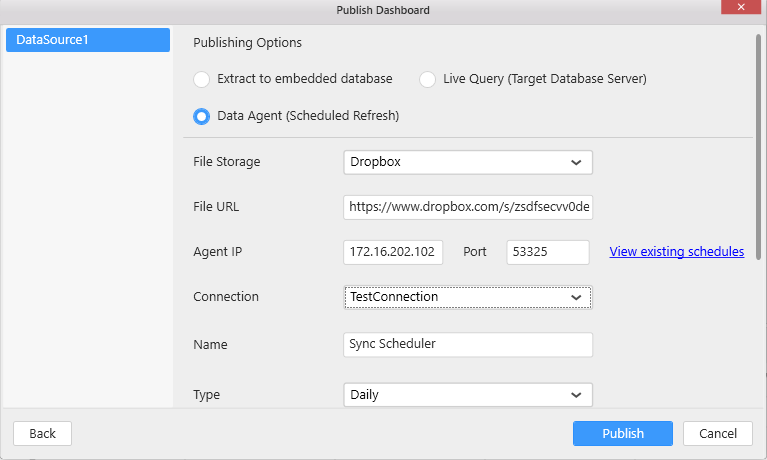Viewport: 767px width, 460px height.
Task: Close the Publish Dashboard dialog
Action: tap(741, 8)
